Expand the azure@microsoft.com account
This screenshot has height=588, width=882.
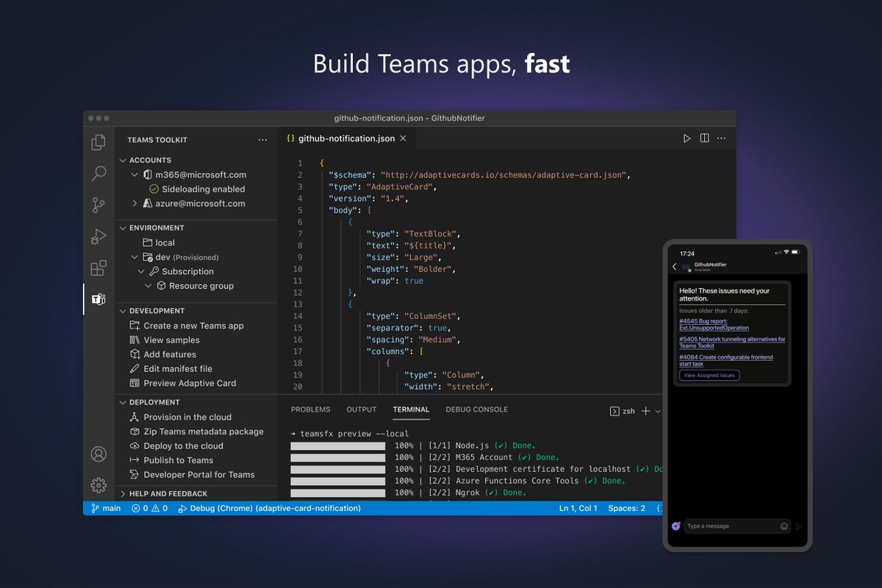tap(135, 204)
